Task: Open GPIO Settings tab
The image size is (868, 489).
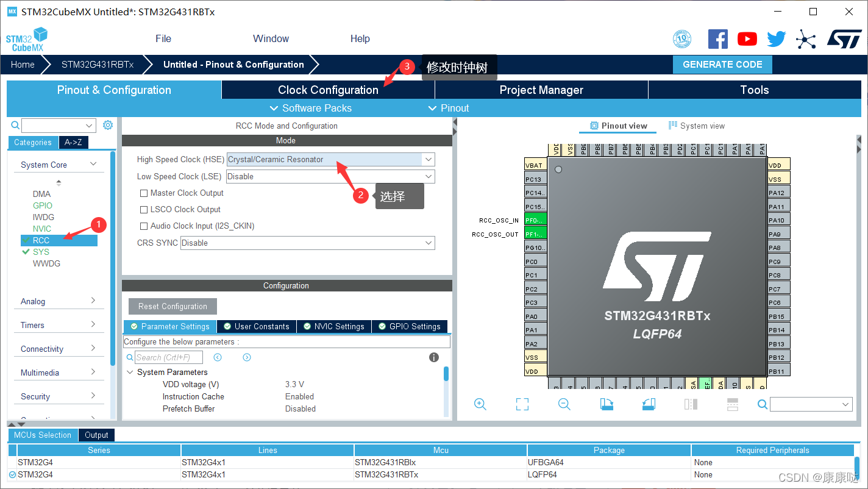Action: coord(410,326)
